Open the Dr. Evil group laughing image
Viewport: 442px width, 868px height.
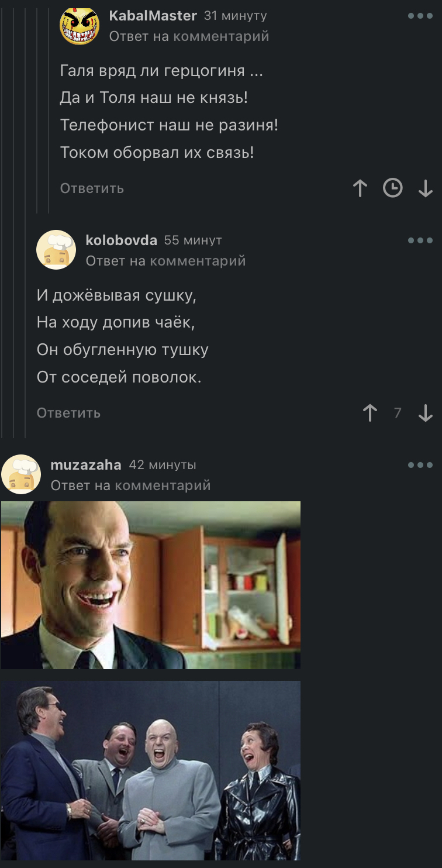coord(151,770)
